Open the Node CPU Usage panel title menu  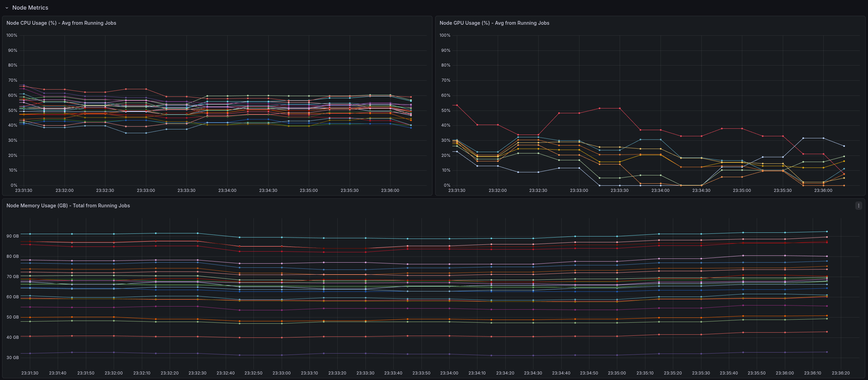tap(61, 23)
